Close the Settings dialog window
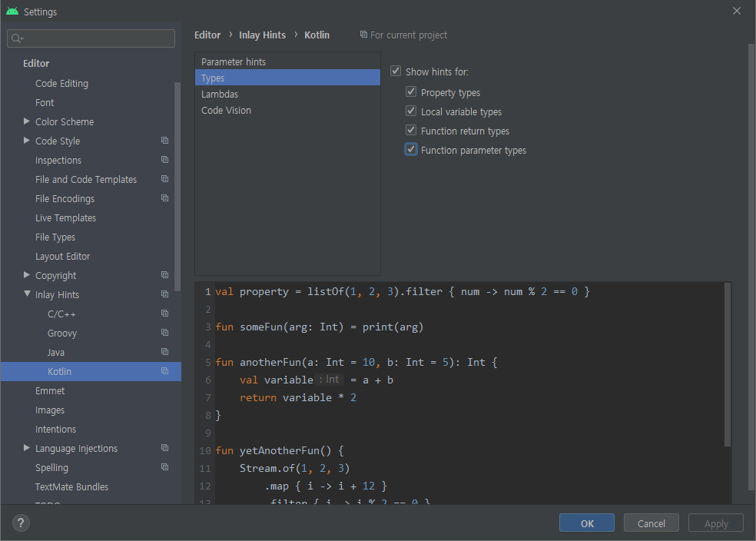 737,11
